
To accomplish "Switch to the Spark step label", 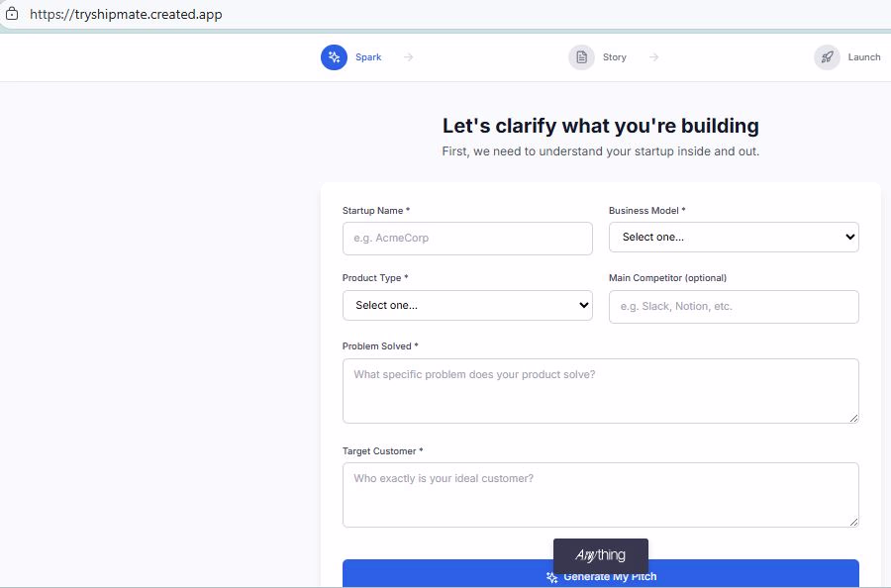I will (368, 57).
